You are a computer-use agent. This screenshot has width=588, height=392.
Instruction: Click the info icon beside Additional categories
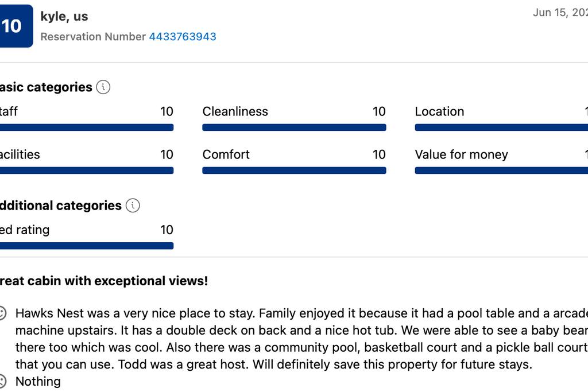click(x=133, y=205)
